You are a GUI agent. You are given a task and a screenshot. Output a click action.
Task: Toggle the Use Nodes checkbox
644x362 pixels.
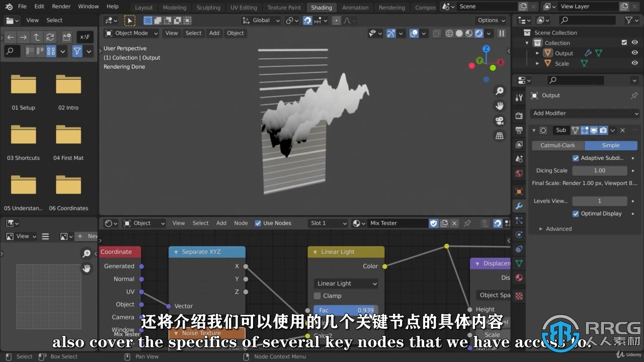tap(258, 223)
